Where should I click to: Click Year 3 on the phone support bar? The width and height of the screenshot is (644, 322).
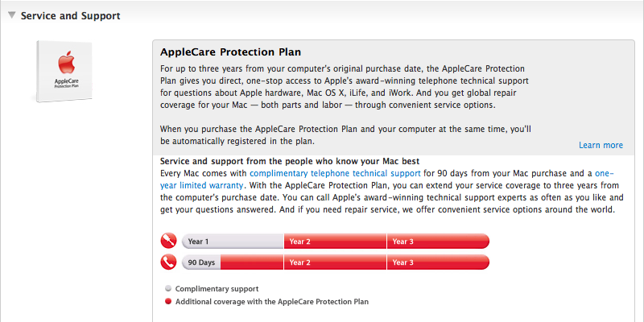tap(437, 262)
